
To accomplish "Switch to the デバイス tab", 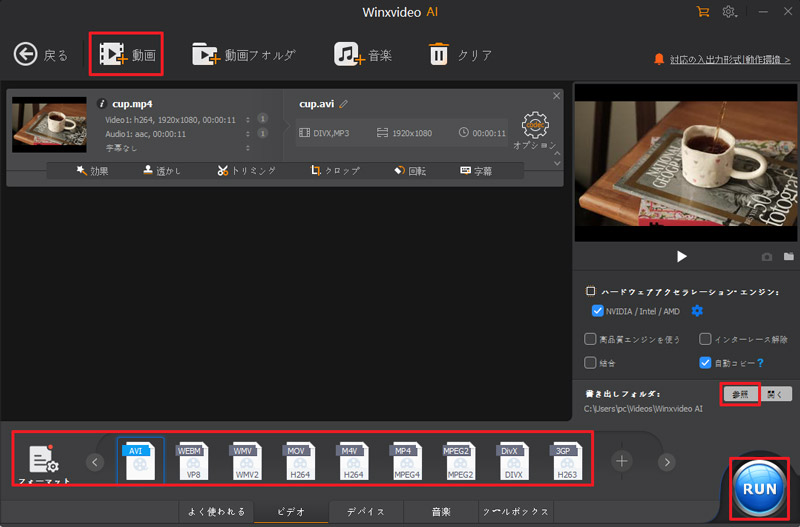I will [365, 511].
